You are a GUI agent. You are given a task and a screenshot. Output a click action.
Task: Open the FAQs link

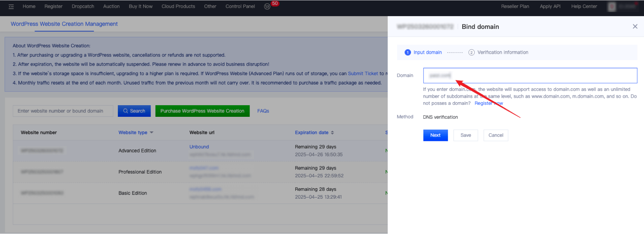point(263,111)
